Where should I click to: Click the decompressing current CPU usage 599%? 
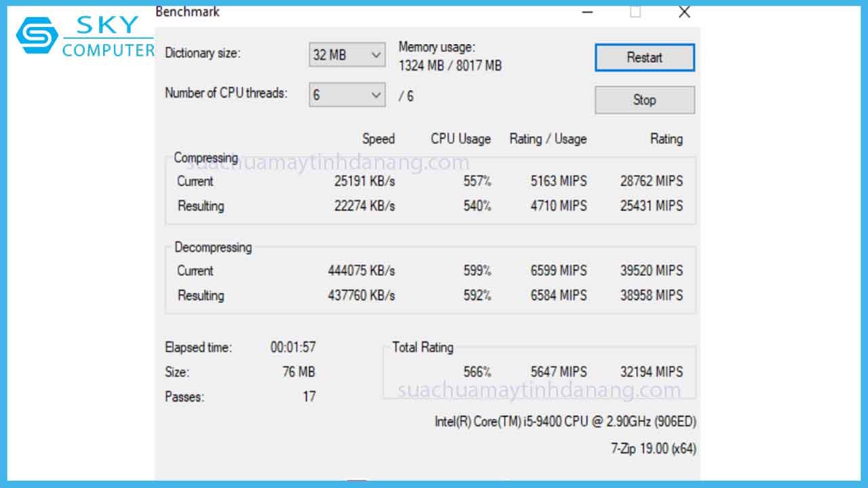(x=477, y=270)
